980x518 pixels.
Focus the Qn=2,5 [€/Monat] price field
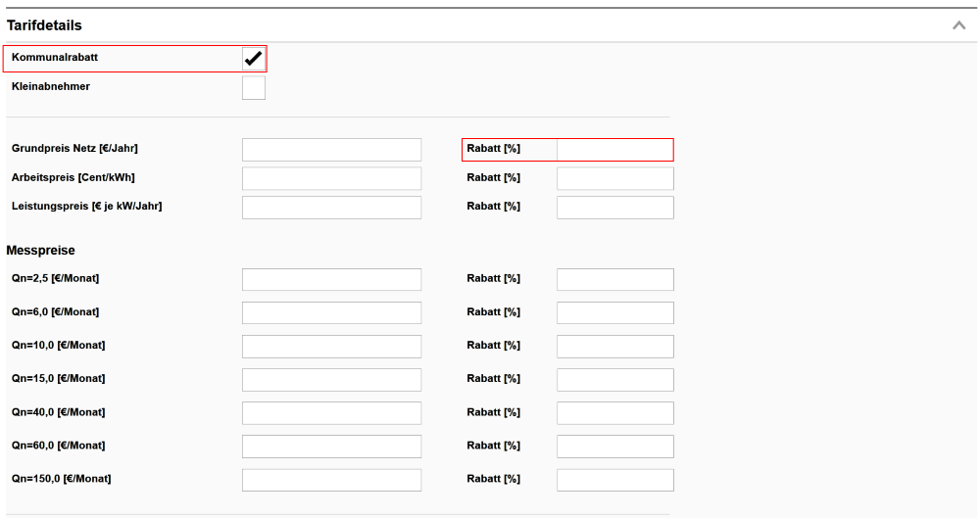click(331, 279)
